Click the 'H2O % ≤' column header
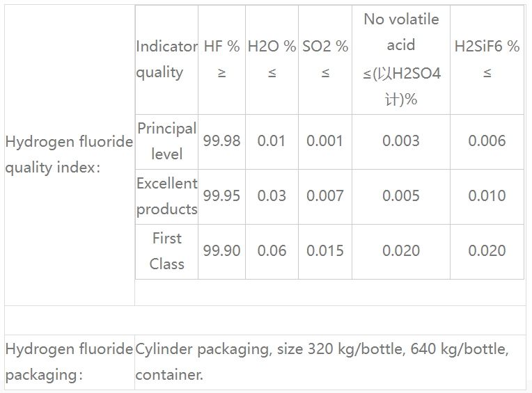 [x=272, y=59]
